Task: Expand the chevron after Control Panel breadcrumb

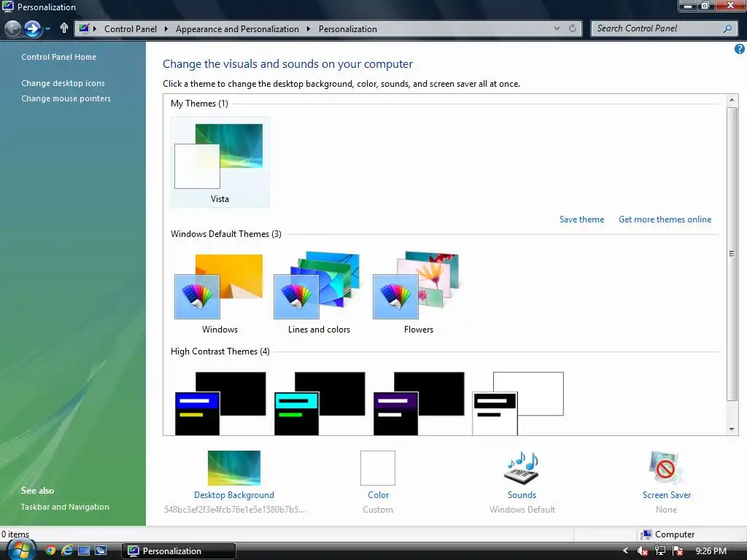Action: coord(166,29)
